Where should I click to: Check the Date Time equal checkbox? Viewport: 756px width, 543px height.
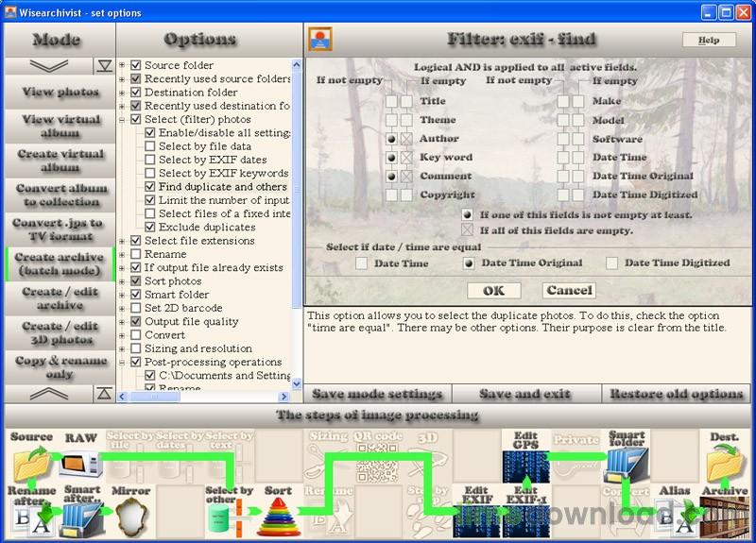(x=361, y=263)
